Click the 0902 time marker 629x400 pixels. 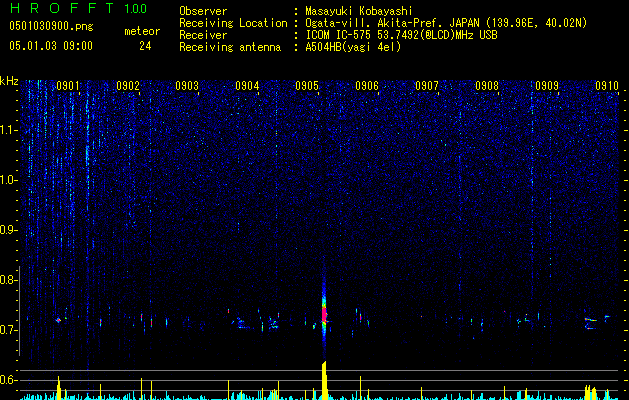(128, 86)
